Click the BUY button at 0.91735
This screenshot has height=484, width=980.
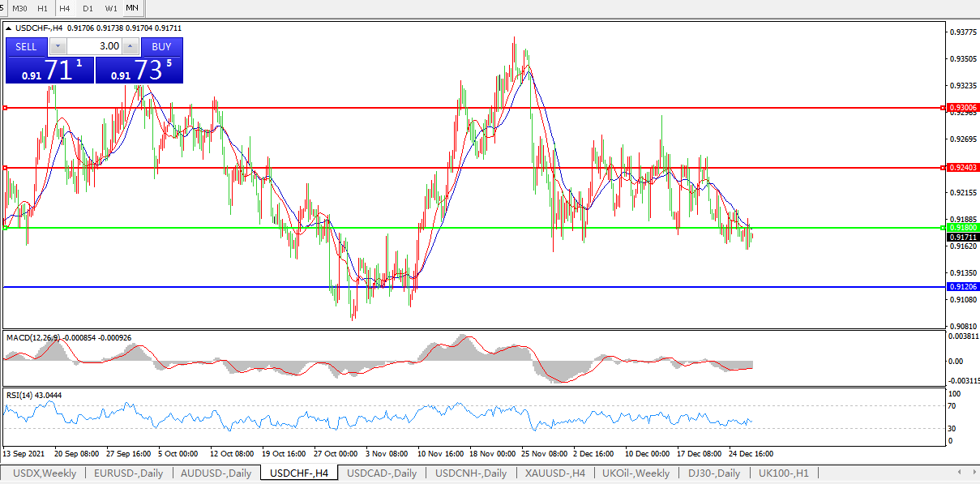click(161, 47)
